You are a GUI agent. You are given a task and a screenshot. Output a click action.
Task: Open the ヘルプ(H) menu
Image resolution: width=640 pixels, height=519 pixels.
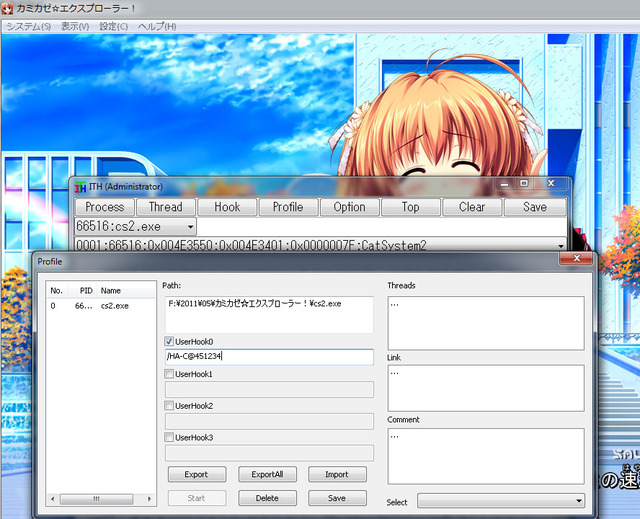pos(157,27)
